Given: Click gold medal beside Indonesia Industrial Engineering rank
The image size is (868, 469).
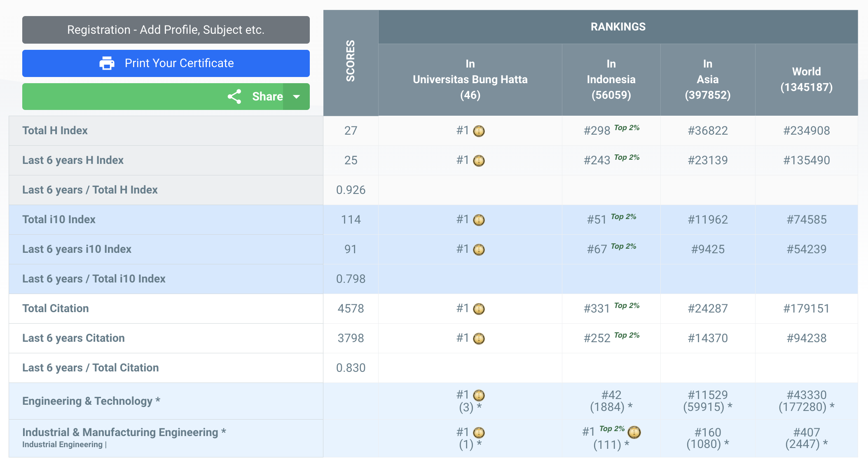Looking at the screenshot, I should tap(634, 432).
